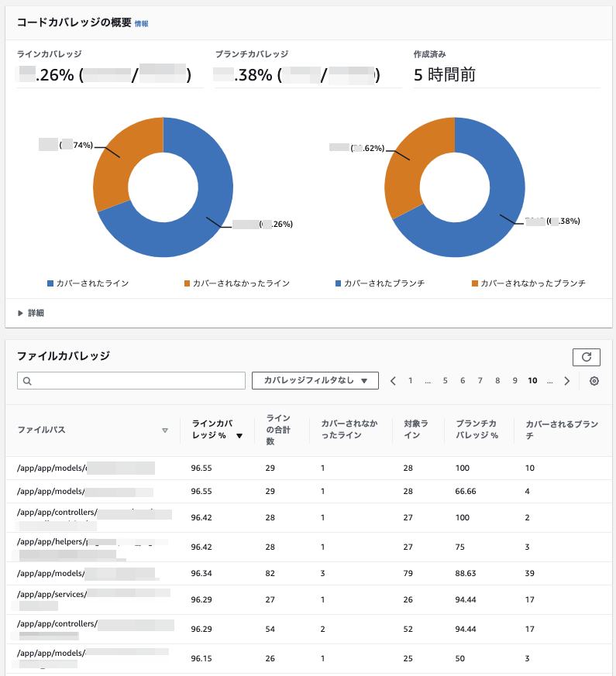Viewport: 616px width, 676px height.
Task: Sort by ラインカバレッジ % descending arrow
Action: 239,436
